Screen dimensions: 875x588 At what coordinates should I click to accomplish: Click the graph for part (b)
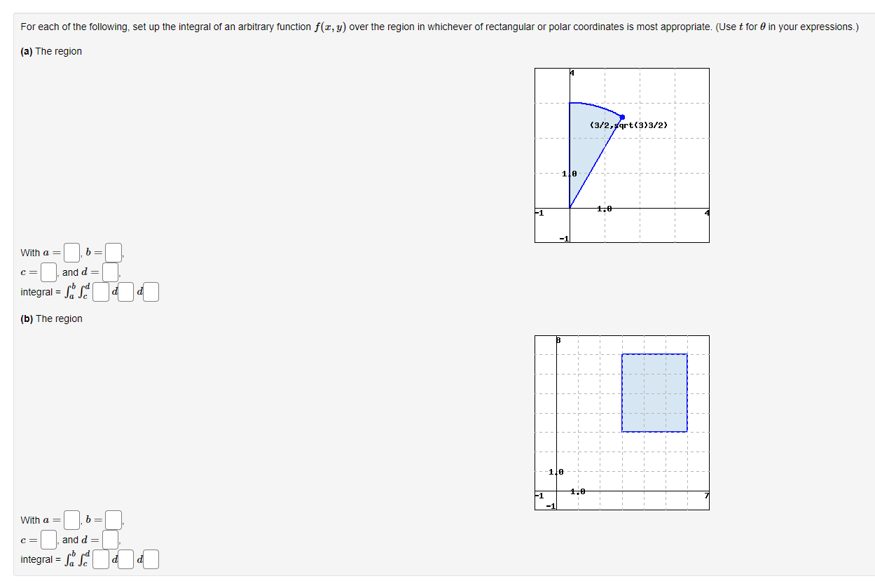point(621,422)
